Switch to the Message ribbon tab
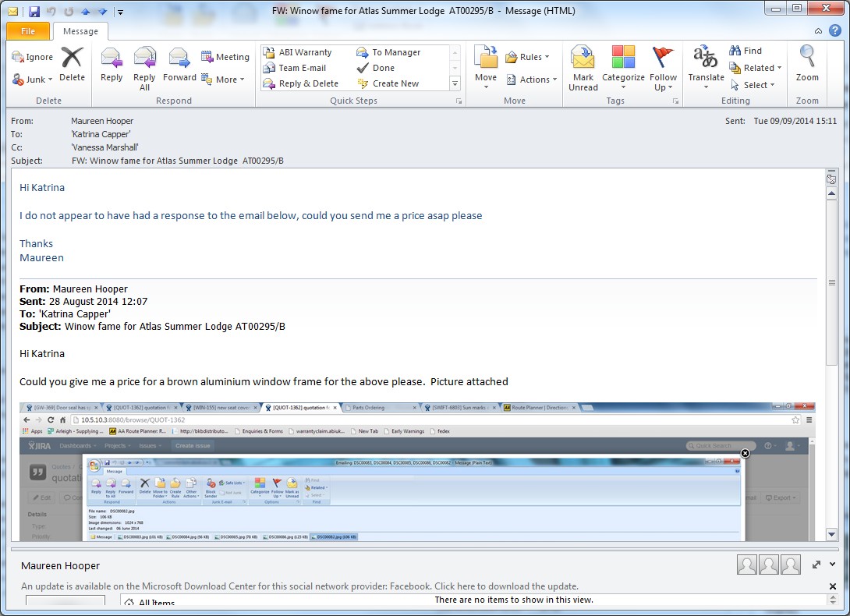The height and width of the screenshot is (616, 850). click(x=80, y=31)
